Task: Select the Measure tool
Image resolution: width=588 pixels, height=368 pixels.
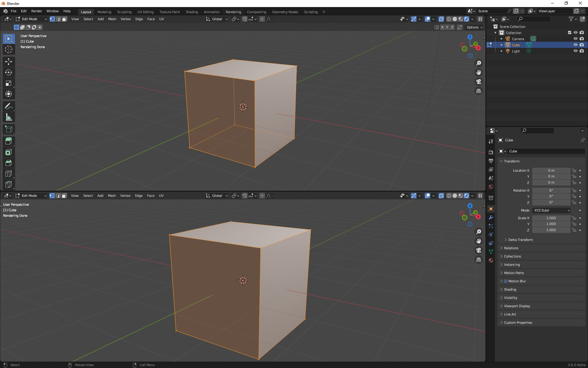Action: [9, 117]
